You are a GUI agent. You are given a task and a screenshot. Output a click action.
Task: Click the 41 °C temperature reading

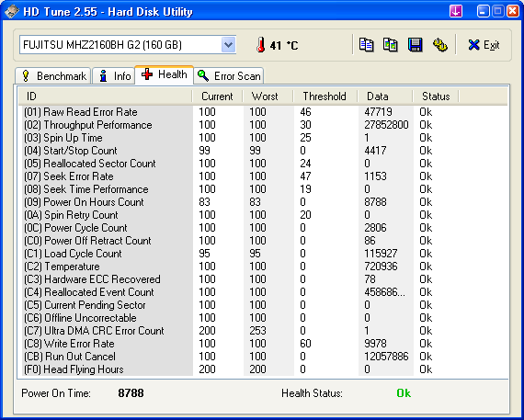pos(284,45)
